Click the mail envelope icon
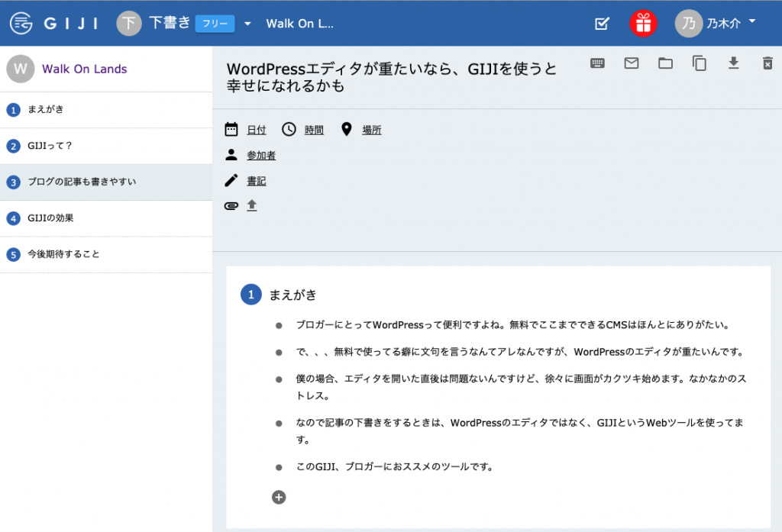The height and width of the screenshot is (532, 782). 632,63
